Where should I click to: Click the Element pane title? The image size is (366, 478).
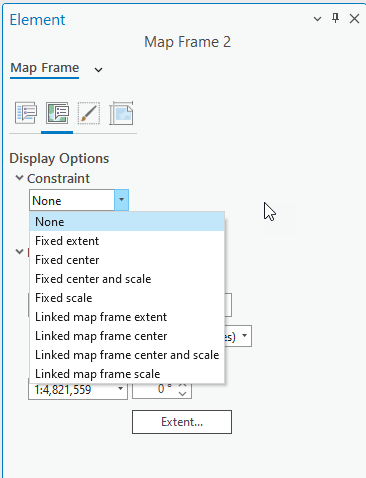(x=37, y=20)
